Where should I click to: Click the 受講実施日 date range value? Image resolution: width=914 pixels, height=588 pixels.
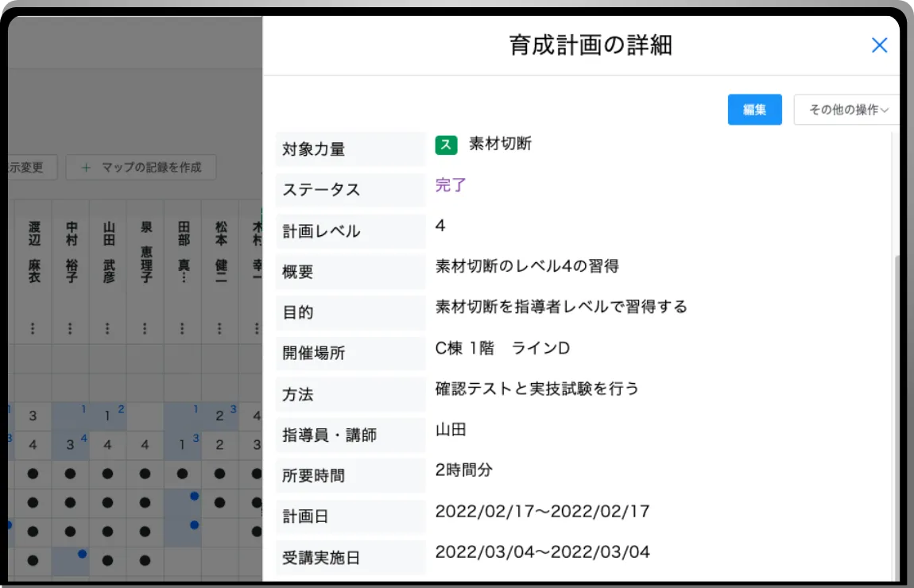542,551
